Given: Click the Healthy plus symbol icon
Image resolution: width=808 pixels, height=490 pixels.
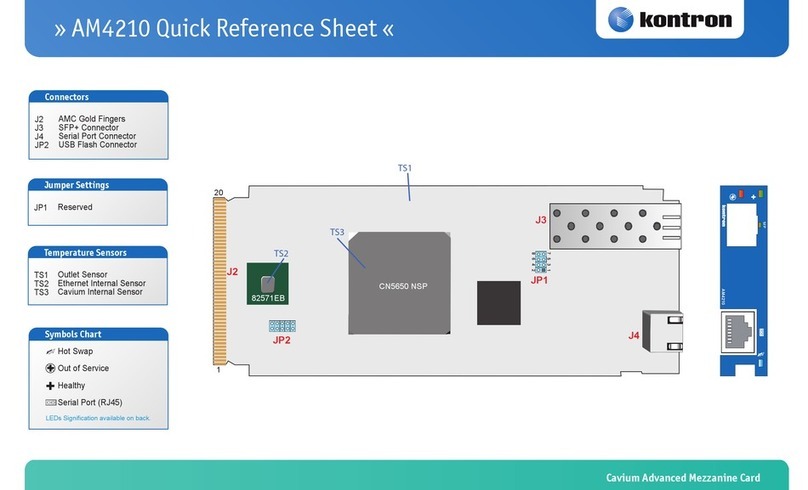Looking at the screenshot, I should (x=50, y=385).
